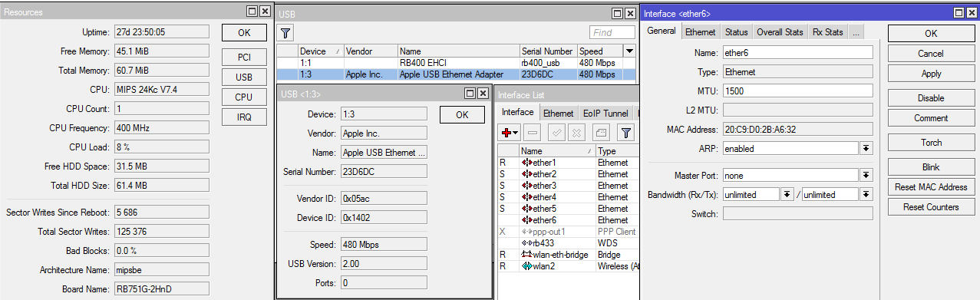The image size is (980, 300).
Task: Click the Blink button
Action: tap(930, 167)
